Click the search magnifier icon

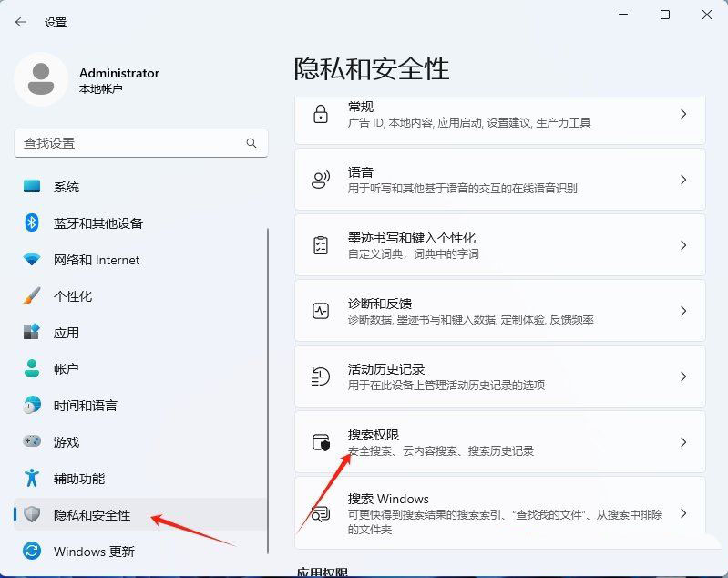pyautogui.click(x=251, y=143)
